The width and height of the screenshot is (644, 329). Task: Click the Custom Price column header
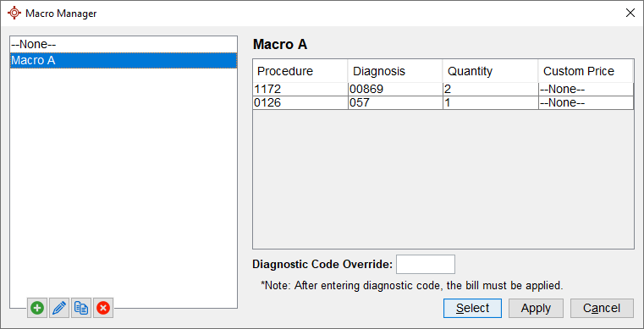[x=586, y=71]
